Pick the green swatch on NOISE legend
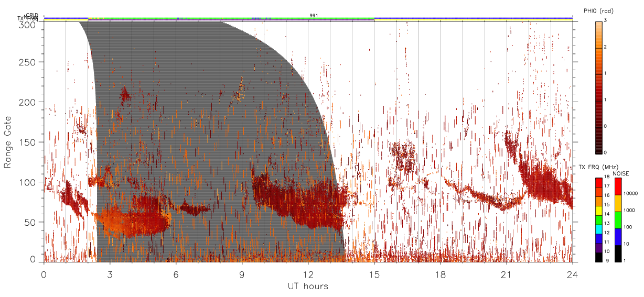This screenshot has width=644, height=297. pyautogui.click(x=618, y=220)
